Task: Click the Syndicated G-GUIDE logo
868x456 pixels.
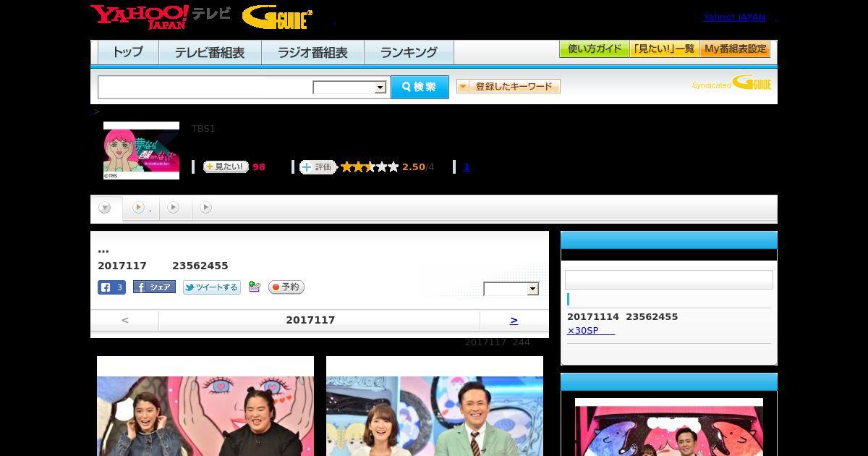Action: coord(732,83)
